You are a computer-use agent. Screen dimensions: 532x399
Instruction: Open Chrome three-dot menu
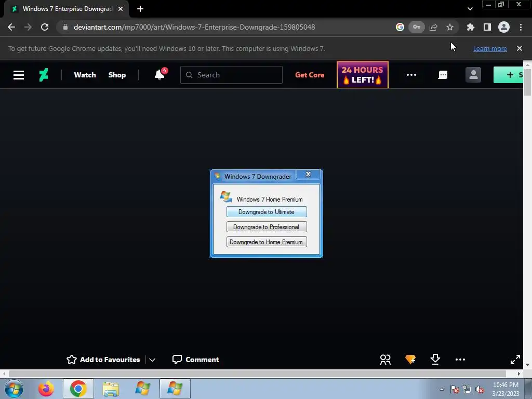point(521,27)
